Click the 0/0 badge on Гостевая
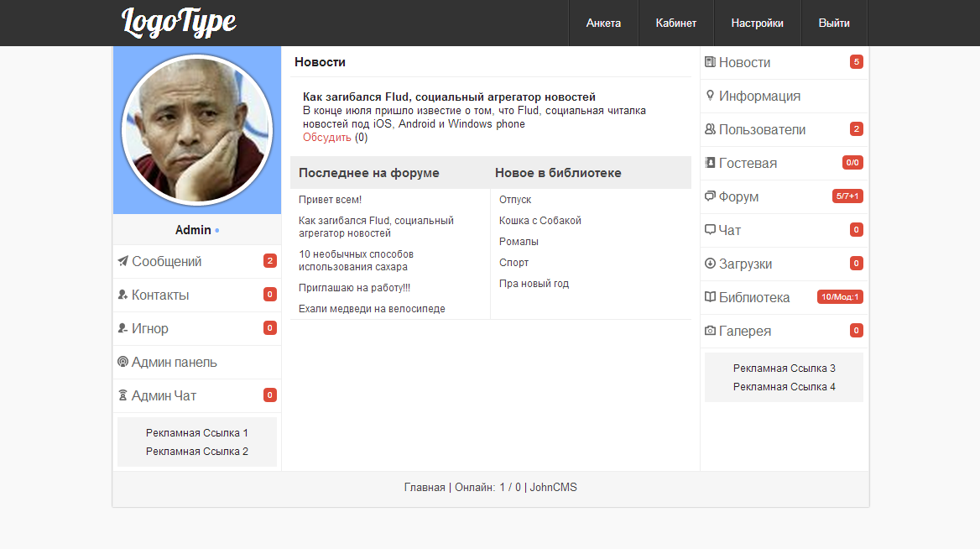This screenshot has width=980, height=549. point(852,163)
